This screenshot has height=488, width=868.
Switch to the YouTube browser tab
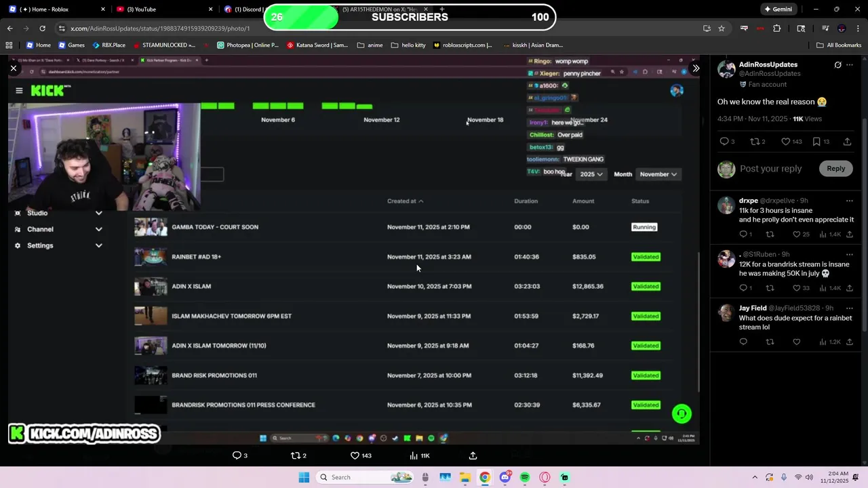(163, 9)
